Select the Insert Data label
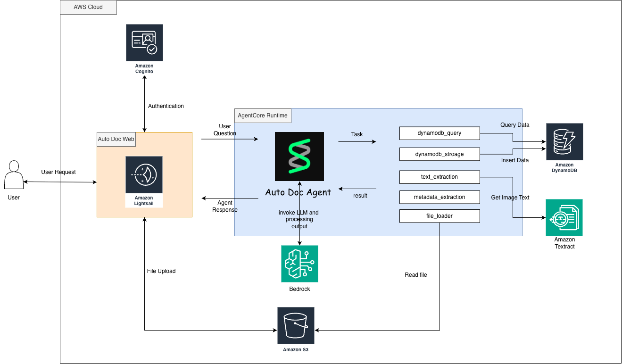This screenshot has width=622, height=364. [x=515, y=160]
